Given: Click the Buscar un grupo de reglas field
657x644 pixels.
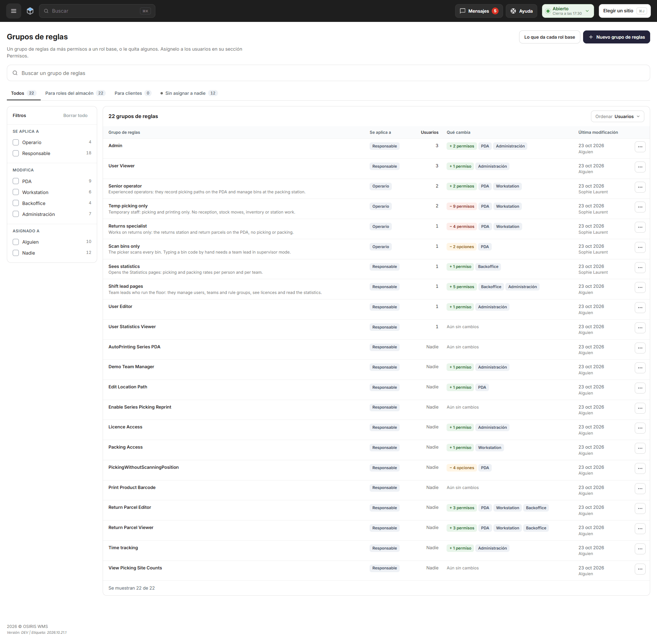Looking at the screenshot, I should click(x=328, y=73).
